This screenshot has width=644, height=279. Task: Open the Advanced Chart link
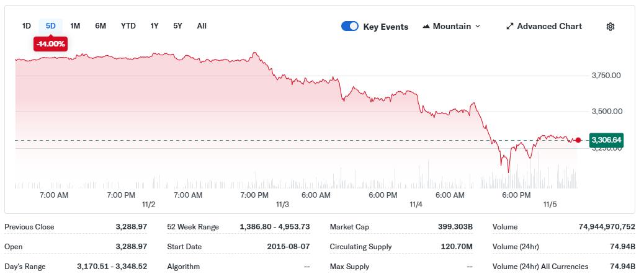tap(549, 27)
